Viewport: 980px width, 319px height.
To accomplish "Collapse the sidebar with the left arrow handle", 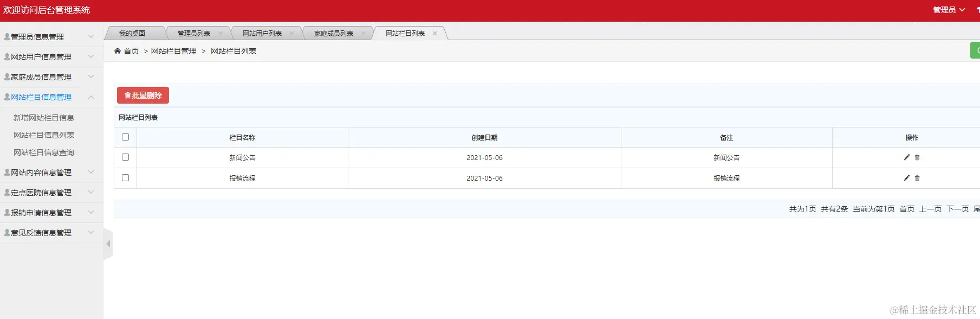I will 108,244.
